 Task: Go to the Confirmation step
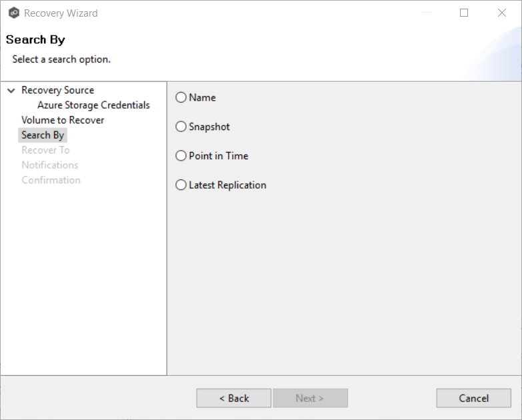51,180
